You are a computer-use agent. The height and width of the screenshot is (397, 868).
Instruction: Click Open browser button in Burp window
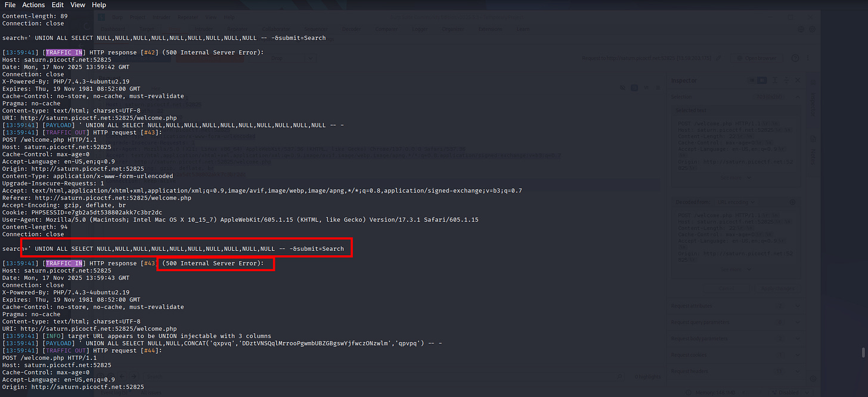coord(757,58)
